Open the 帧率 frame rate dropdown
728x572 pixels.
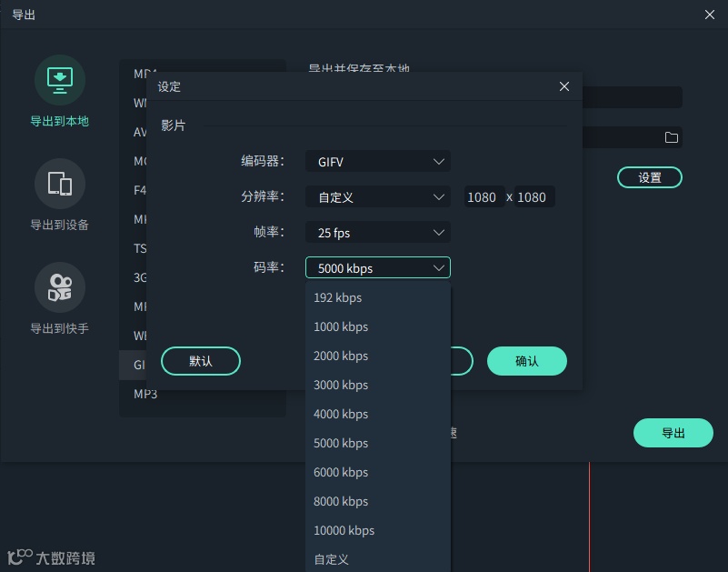pos(377,232)
